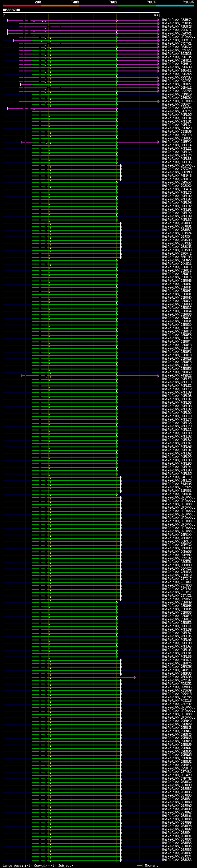Screen dimensions: 197x868
Task: Click the cyan ~100% identity legend segment
Action: (175, 6)
